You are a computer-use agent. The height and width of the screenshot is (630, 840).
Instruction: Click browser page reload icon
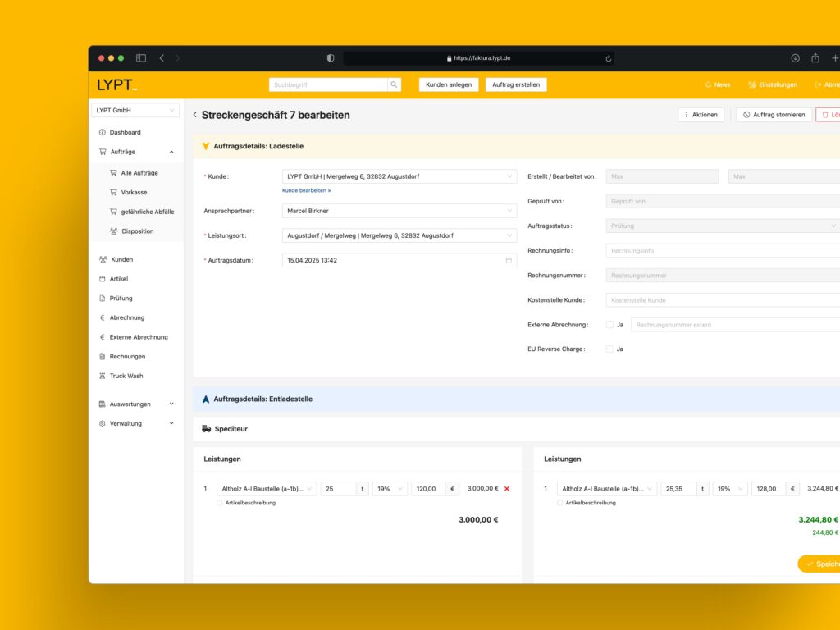tap(608, 58)
